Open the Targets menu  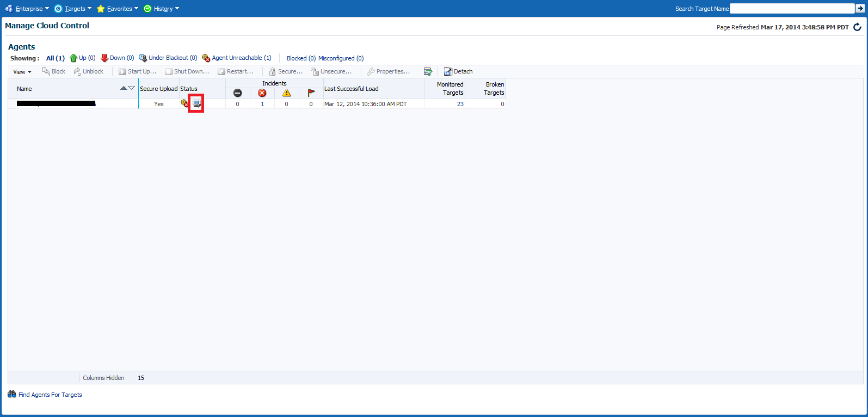(x=73, y=9)
